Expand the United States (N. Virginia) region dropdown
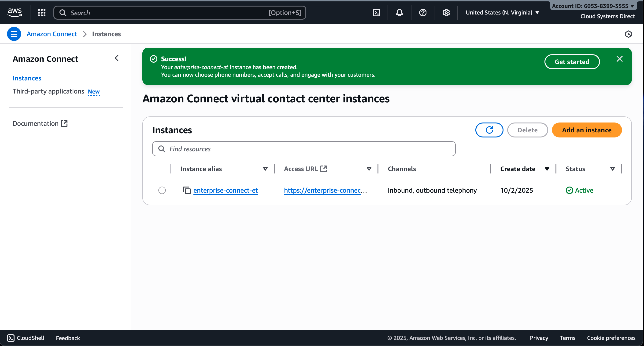This screenshot has height=346, width=644. coord(502,12)
